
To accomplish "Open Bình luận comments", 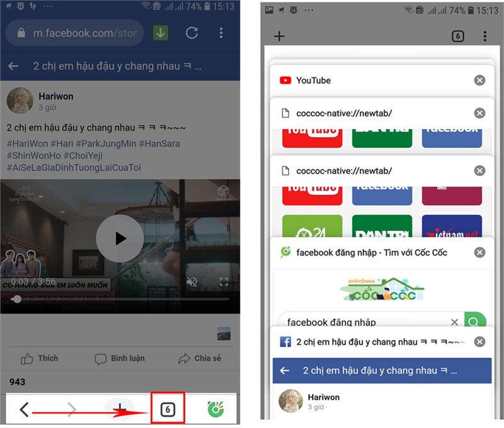I will pos(120,358).
